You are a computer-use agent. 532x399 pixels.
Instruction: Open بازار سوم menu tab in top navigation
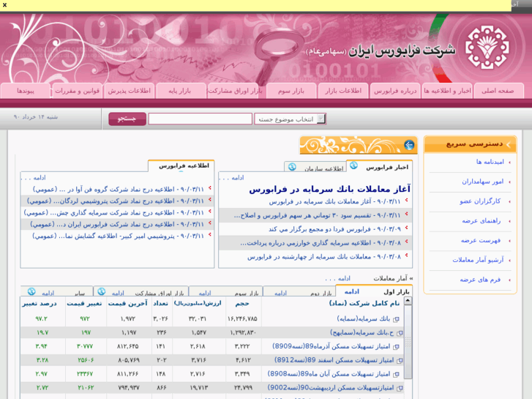[291, 91]
